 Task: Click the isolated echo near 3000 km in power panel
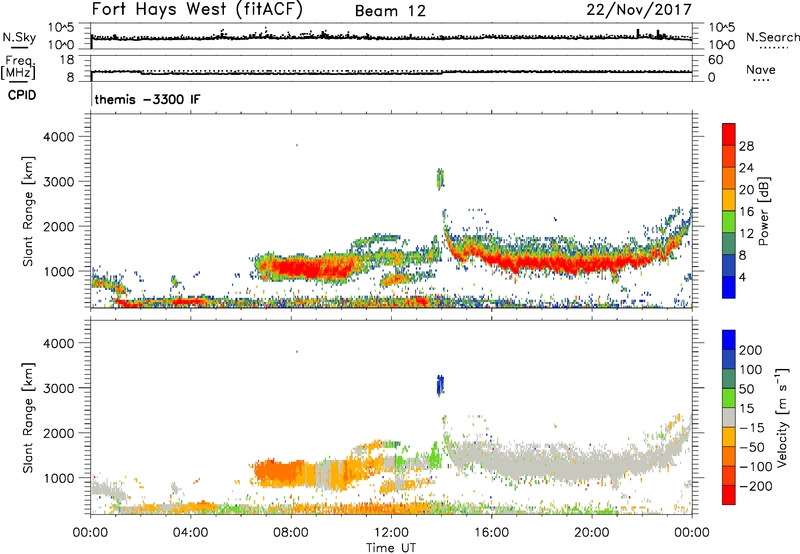440,179
